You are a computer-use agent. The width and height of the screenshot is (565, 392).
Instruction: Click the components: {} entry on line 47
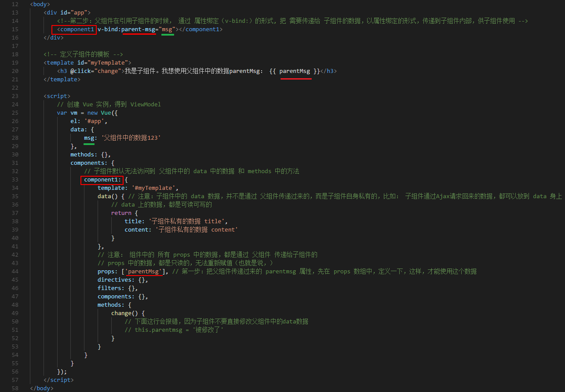tap(123, 297)
